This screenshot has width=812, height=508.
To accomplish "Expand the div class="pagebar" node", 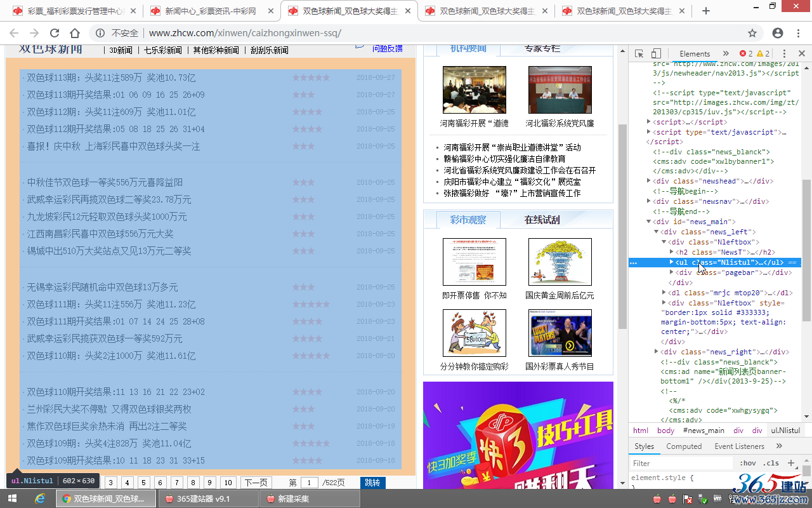I will click(672, 272).
